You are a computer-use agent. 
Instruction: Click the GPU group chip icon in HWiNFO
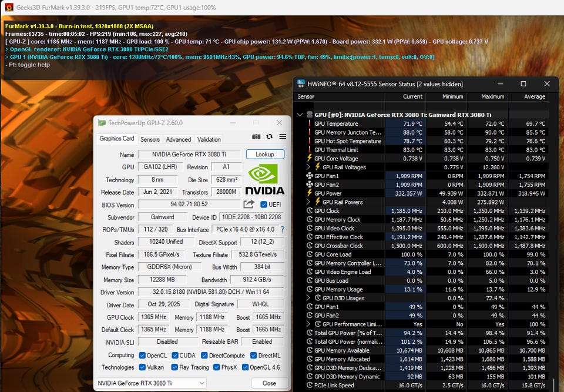[310, 115]
